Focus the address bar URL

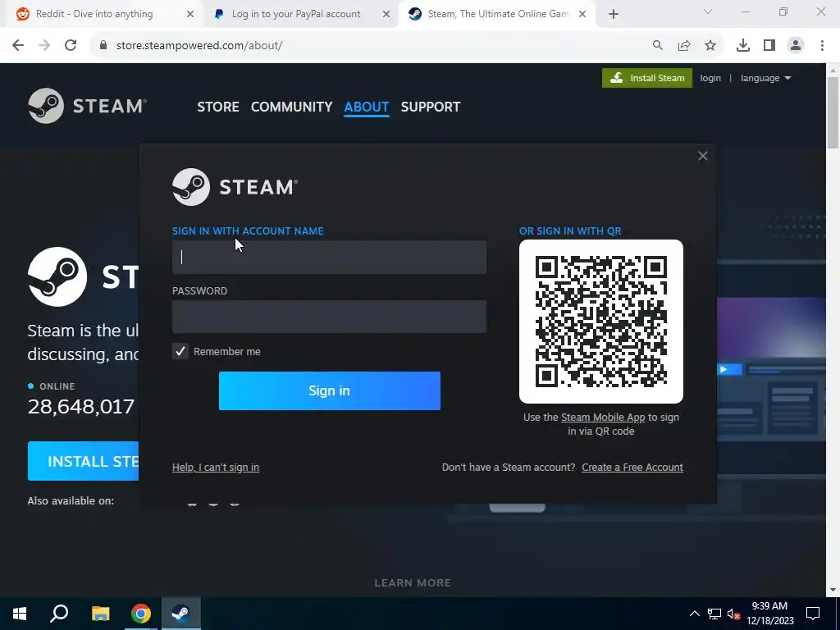[x=199, y=46]
